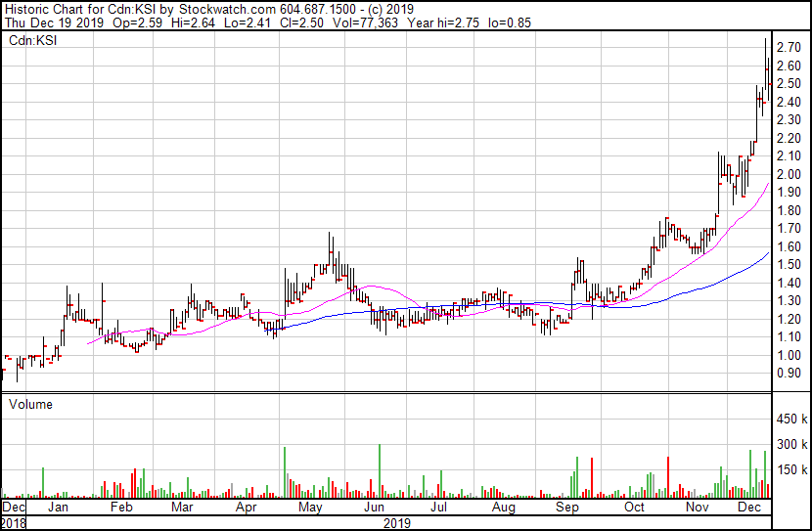This screenshot has height=531, width=812.
Task: Click the Jan month label
Action: (x=58, y=507)
